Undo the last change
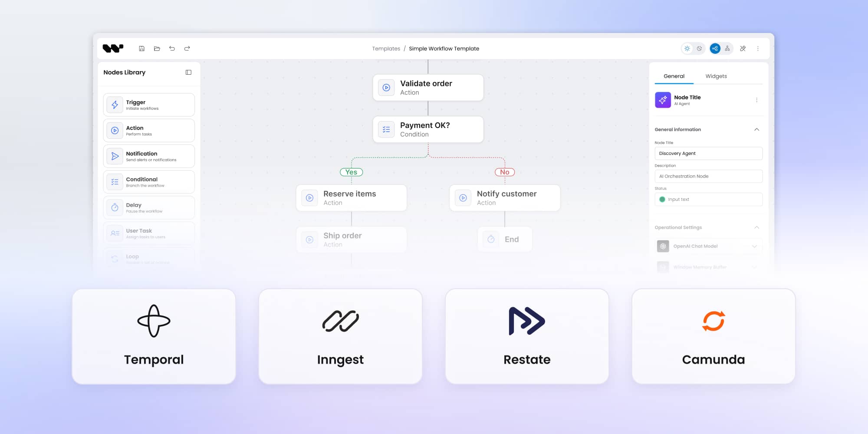This screenshot has width=868, height=434. [x=172, y=49]
